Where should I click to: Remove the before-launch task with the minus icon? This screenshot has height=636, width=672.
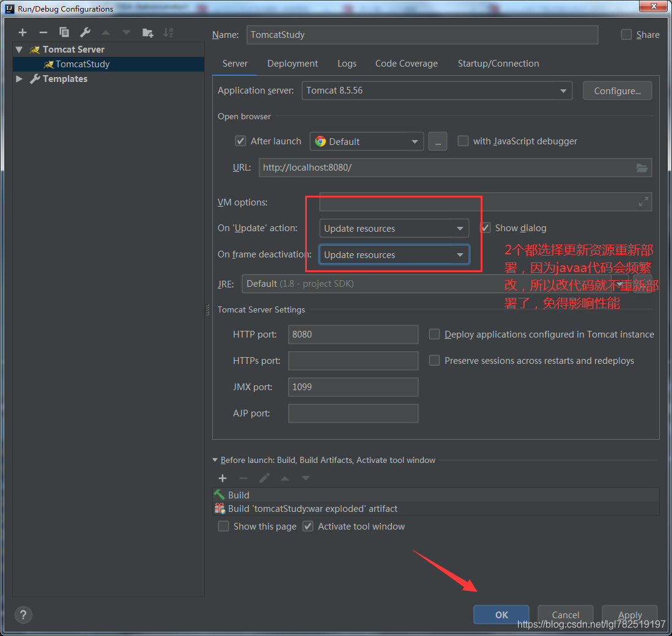[243, 478]
